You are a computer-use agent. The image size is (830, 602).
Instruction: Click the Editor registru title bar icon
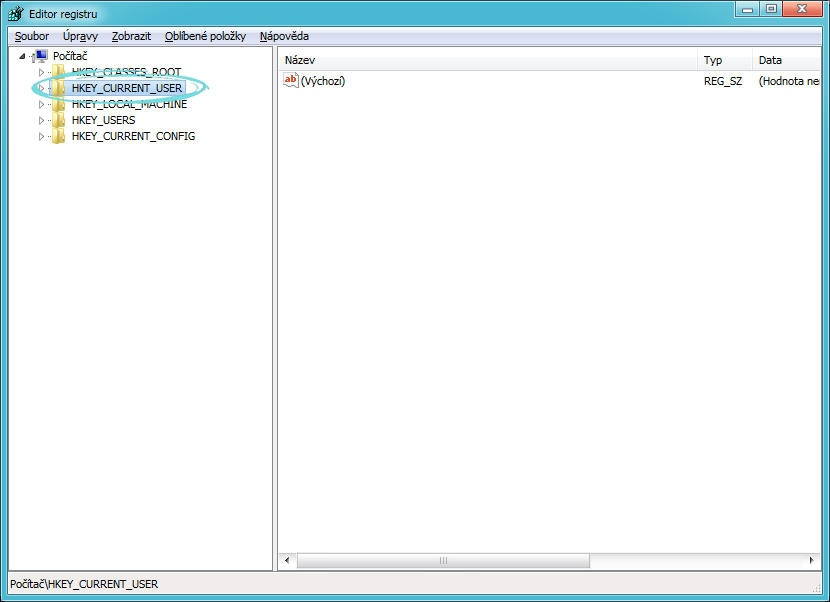16,13
